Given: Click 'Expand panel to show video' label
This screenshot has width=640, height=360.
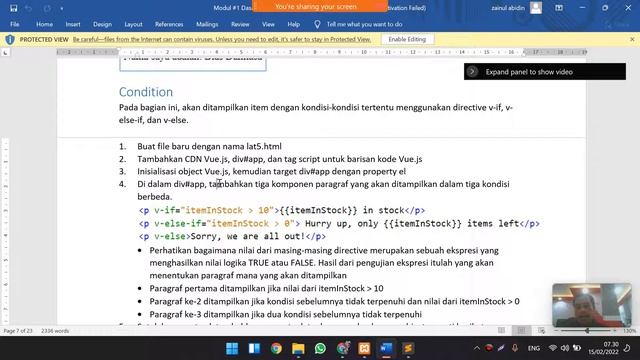Looking at the screenshot, I should click(529, 72).
